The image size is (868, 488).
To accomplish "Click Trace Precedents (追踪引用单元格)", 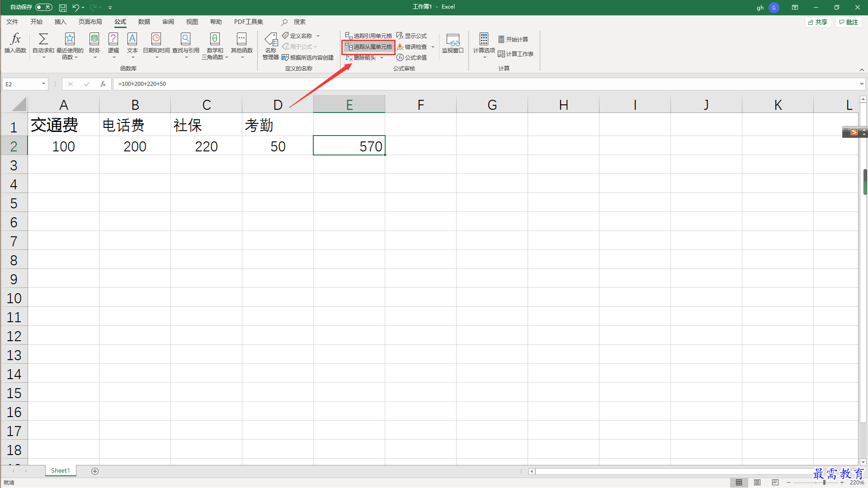I will tap(368, 36).
